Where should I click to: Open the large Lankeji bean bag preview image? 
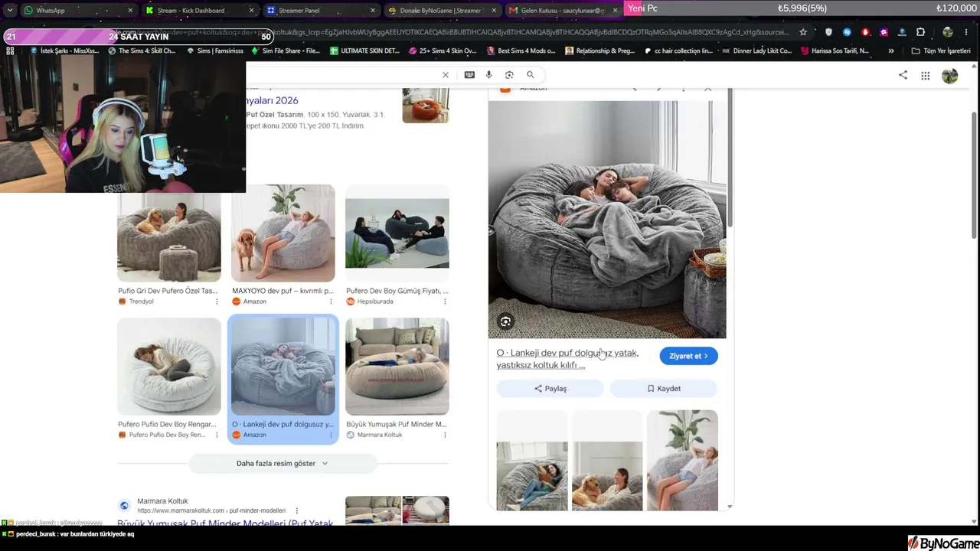coord(607,220)
